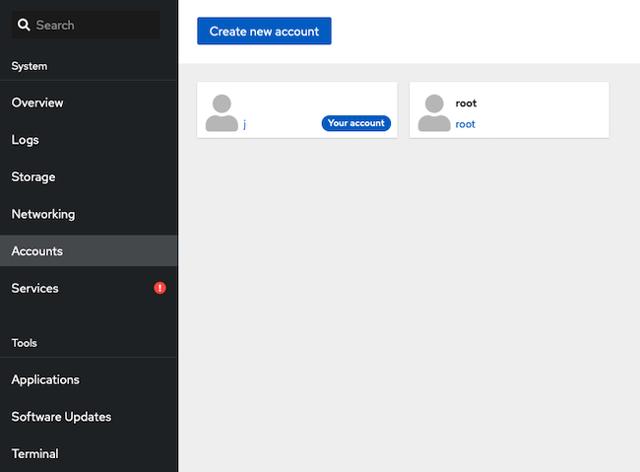Click the red alert icon beside Services
This screenshot has width=640, height=472.
point(160,288)
